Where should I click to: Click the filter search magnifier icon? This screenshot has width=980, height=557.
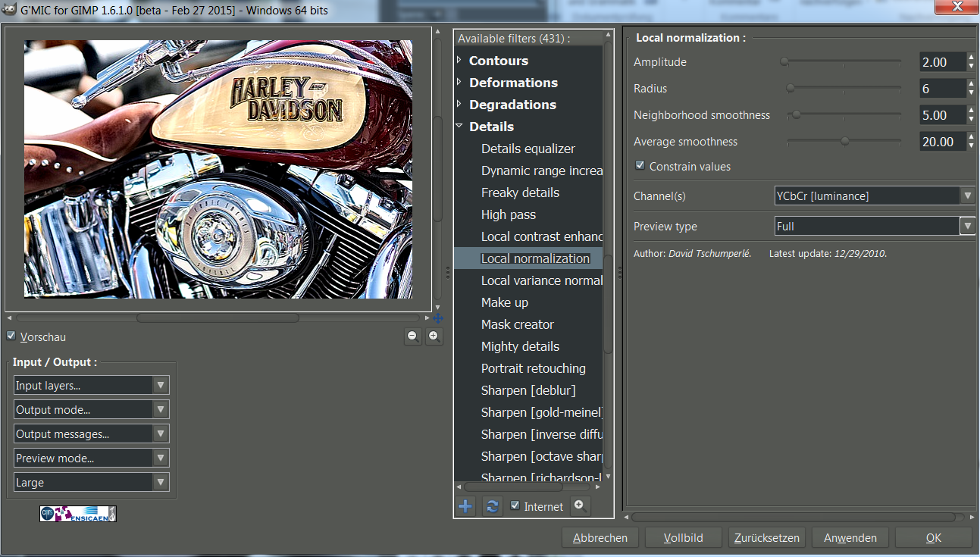tap(581, 505)
